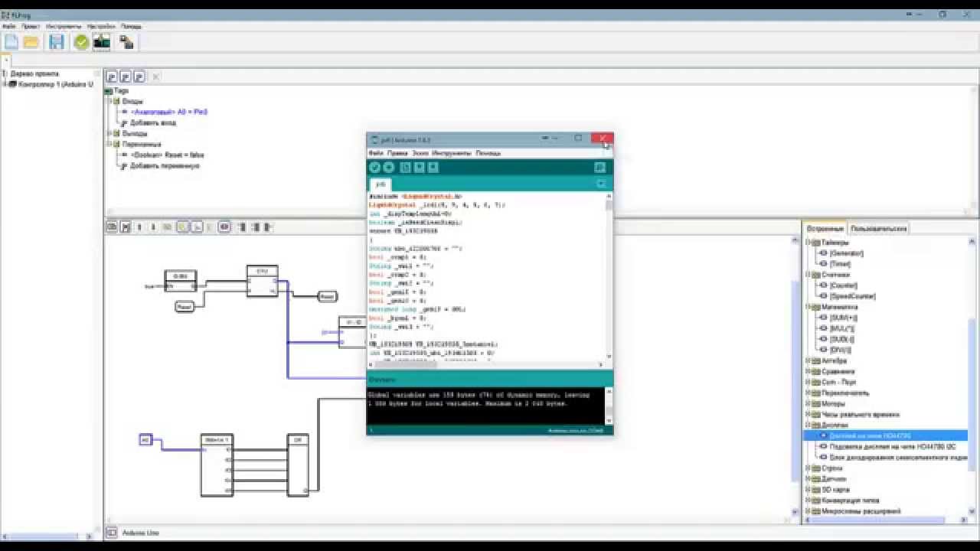Image resolution: width=980 pixels, height=551 pixels.
Task: Select Дерево проекта in the left panel
Action: point(34,73)
